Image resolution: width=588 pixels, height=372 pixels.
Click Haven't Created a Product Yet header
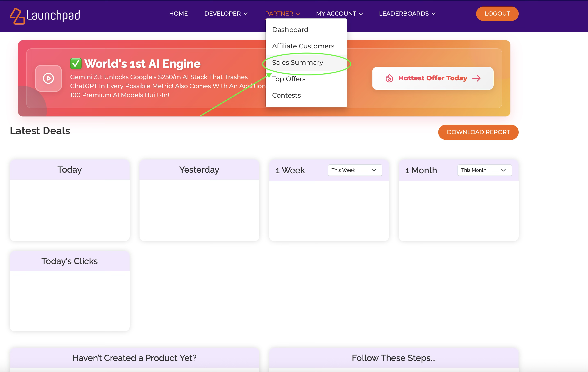(x=135, y=358)
